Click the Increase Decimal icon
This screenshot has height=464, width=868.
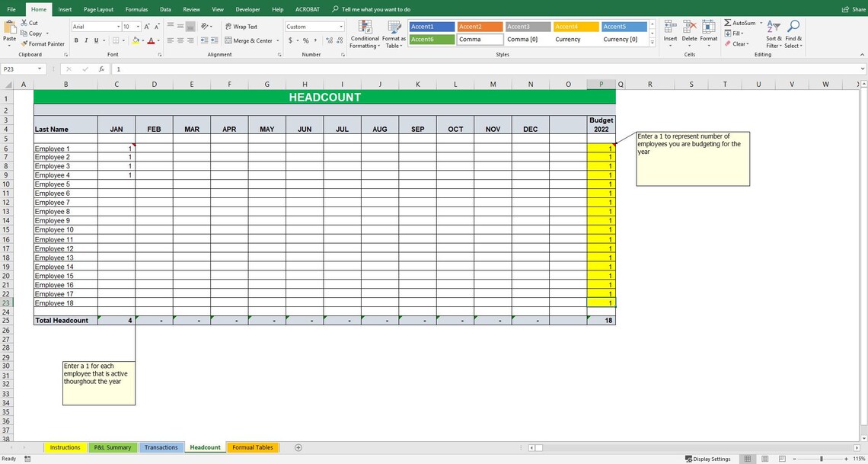pyautogui.click(x=327, y=40)
